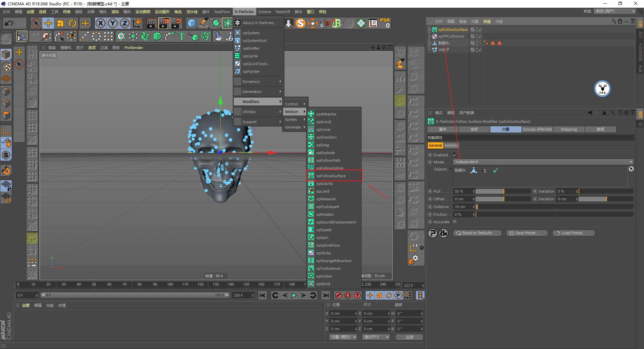The width and height of the screenshot is (644, 349).
Task: Open the Mode dropdown showing Independent
Action: coord(543,162)
